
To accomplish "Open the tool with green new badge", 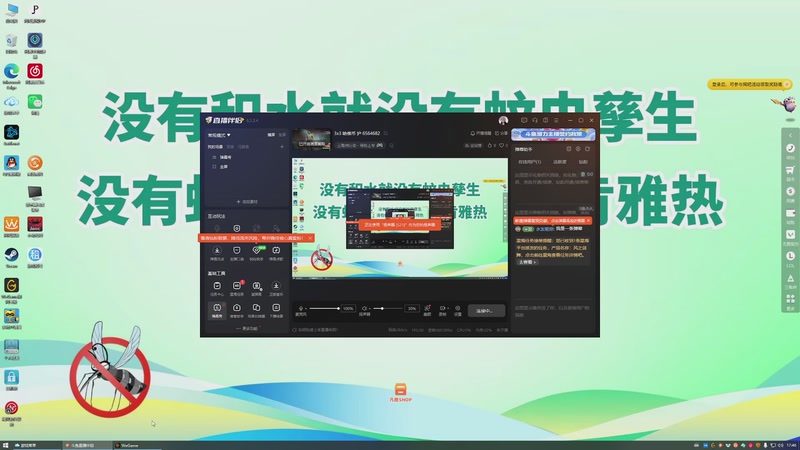I will [x=257, y=253].
